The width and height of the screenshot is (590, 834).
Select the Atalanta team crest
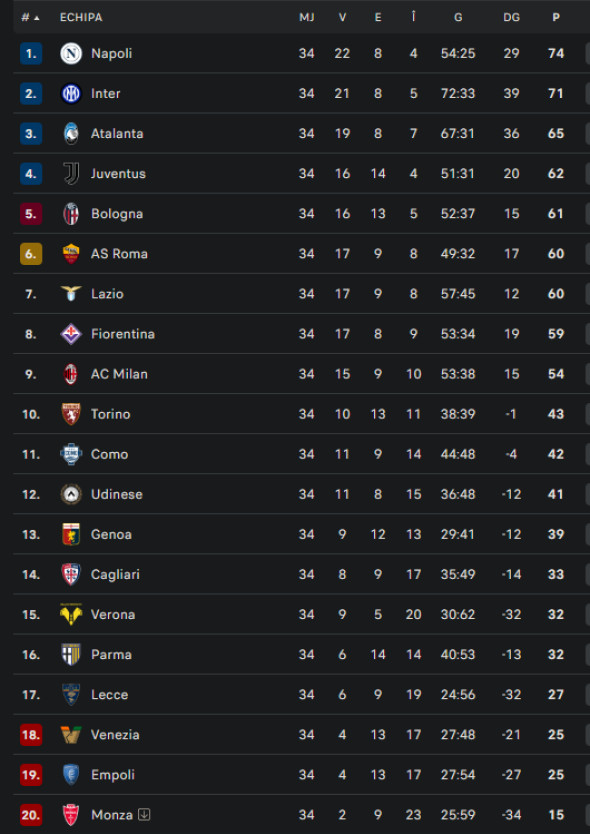71,134
